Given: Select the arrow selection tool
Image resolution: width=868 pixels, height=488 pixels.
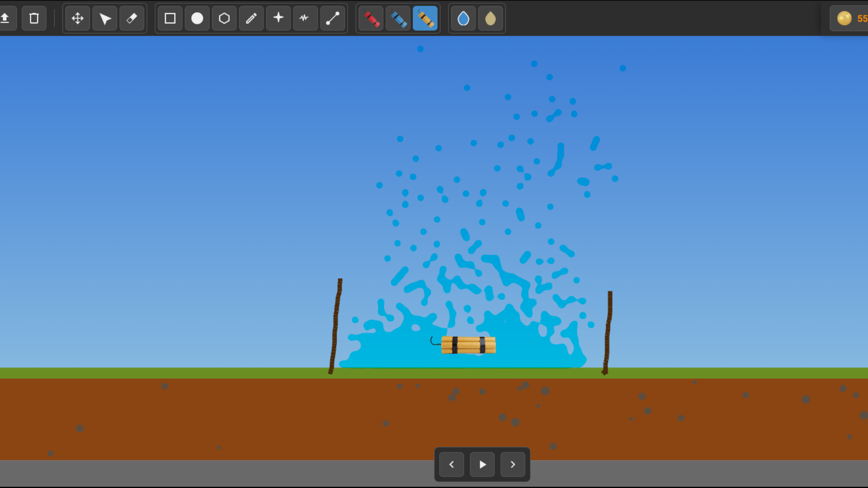Looking at the screenshot, I should coord(104,19).
